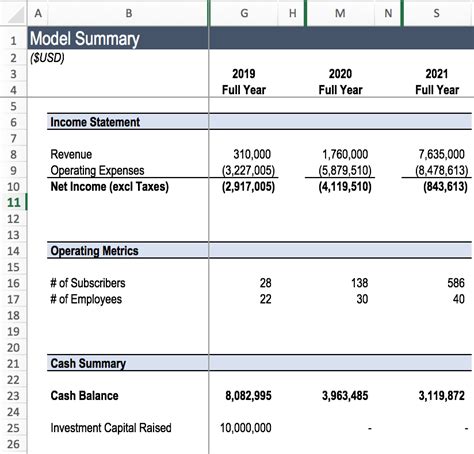Select expenses value (5,879,510)
Viewport: 474px width, 454px height.
(x=345, y=170)
